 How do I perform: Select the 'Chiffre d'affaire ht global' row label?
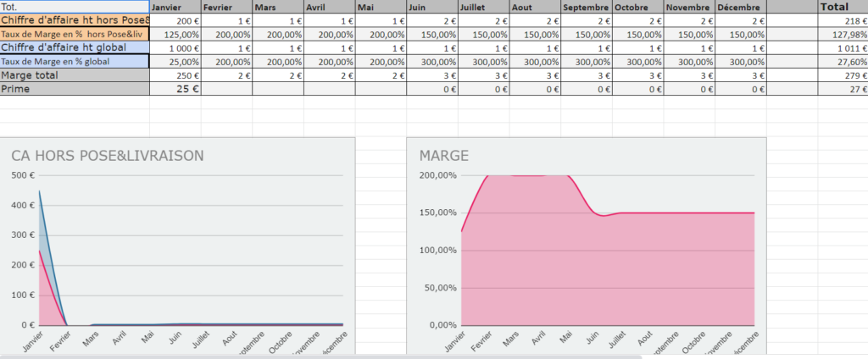(x=75, y=47)
